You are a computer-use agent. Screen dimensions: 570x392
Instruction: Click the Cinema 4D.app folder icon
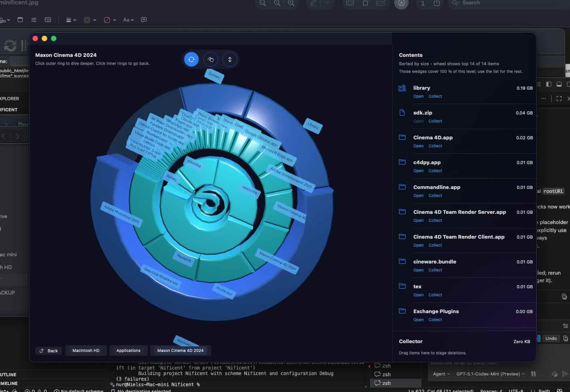pos(402,137)
